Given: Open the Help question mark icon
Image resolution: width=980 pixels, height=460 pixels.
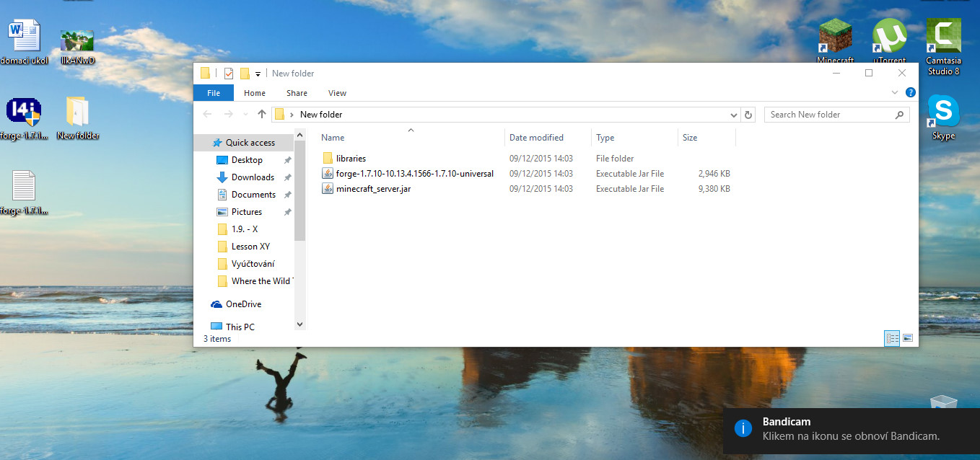Looking at the screenshot, I should [x=910, y=93].
